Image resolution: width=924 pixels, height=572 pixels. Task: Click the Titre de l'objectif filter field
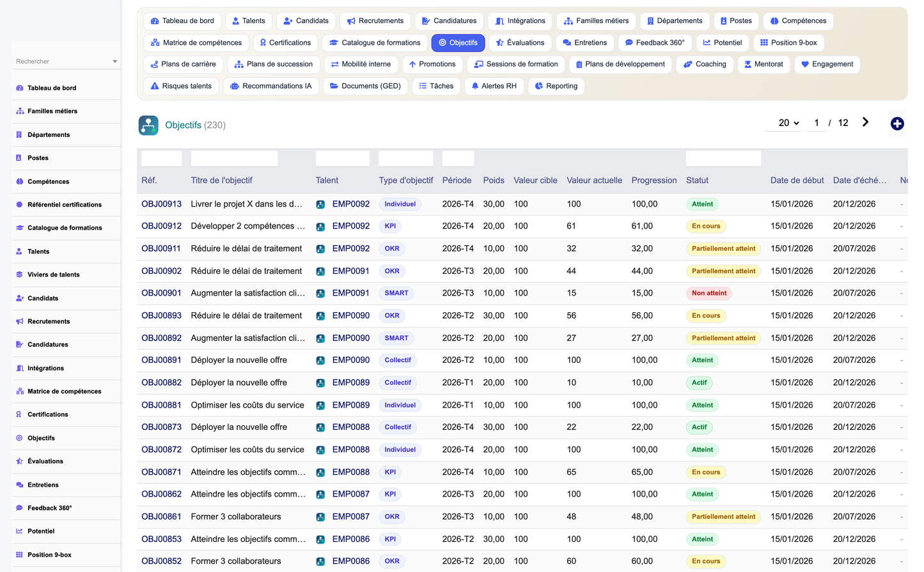(x=234, y=159)
